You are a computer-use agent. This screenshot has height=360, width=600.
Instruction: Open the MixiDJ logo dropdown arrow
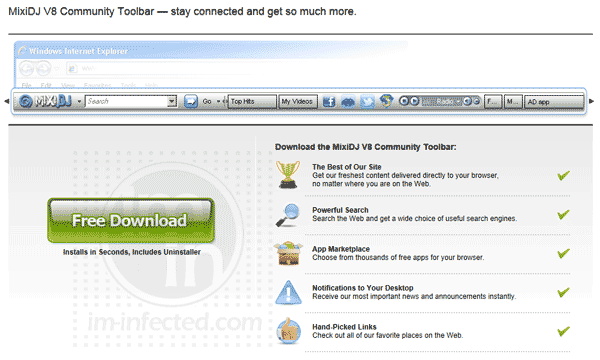click(x=79, y=102)
